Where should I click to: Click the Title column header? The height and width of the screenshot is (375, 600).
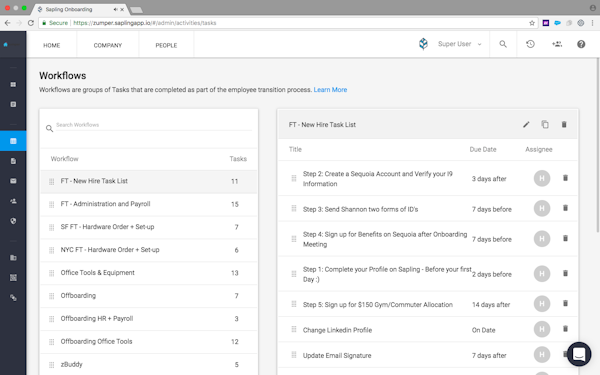(295, 149)
